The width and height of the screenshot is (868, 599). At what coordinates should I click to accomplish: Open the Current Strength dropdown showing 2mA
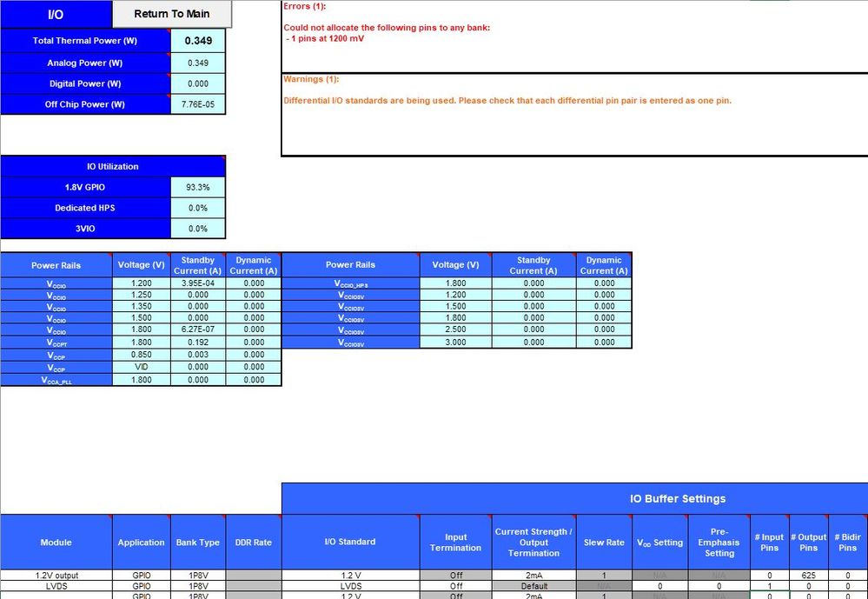(533, 575)
